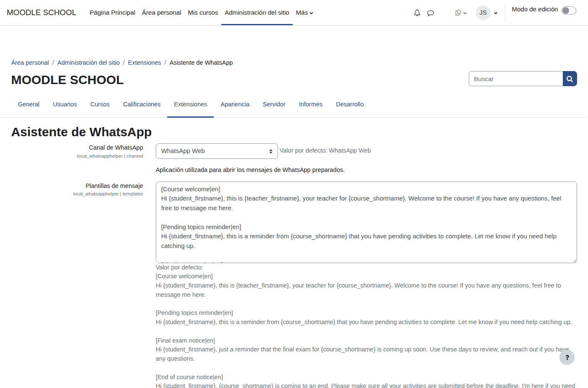
Task: Click the 'Asistente de WhatsApp' breadcrumb text
Action: 201,63
